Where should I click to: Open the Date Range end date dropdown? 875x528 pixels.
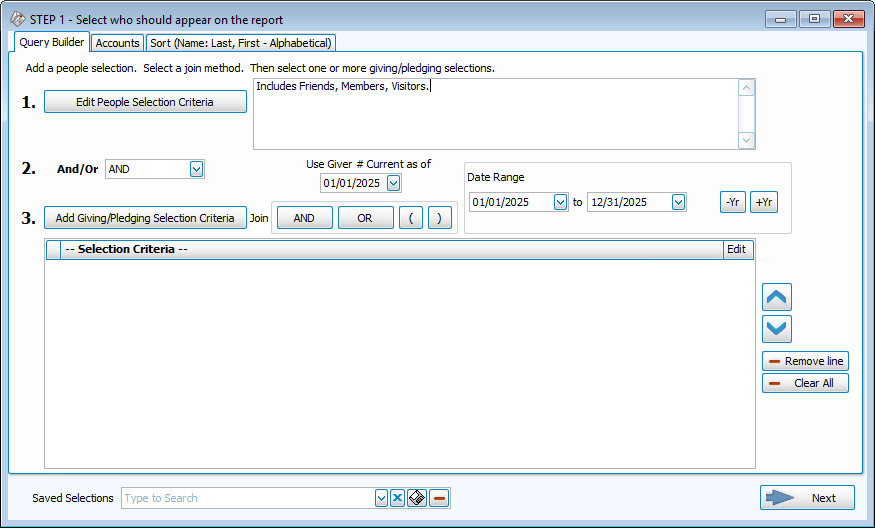pyautogui.click(x=679, y=202)
